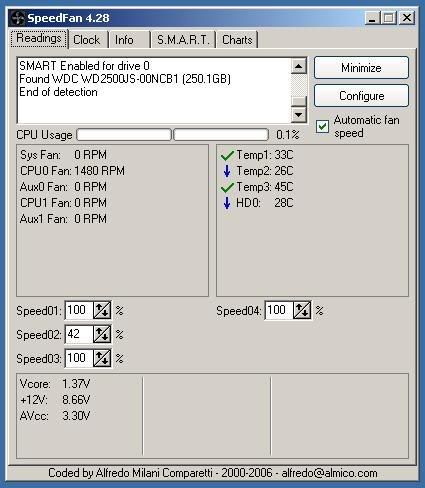Image resolution: width=425 pixels, height=488 pixels.
Task: Close the SpeedFan window
Action: point(407,18)
